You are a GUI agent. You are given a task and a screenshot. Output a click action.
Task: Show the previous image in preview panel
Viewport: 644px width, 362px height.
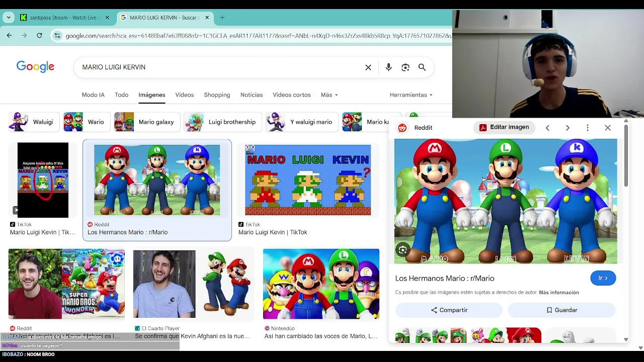tap(547, 128)
